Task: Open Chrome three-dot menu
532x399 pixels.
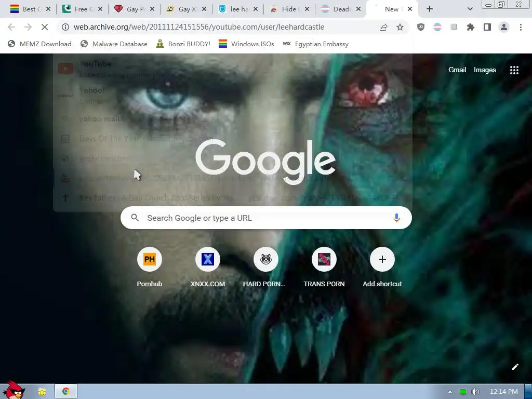Action: (521, 27)
